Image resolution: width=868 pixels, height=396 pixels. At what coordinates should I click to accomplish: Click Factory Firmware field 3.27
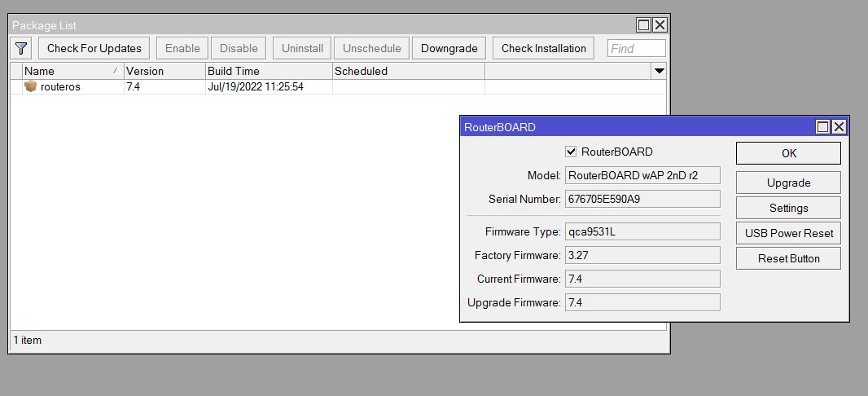click(642, 255)
